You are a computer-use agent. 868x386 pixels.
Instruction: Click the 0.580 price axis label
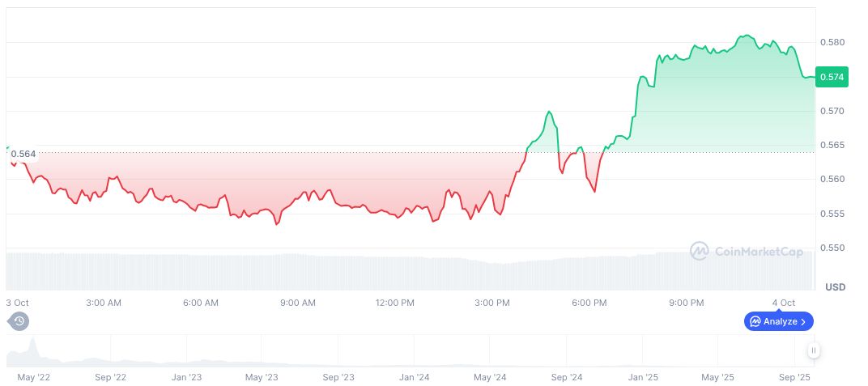(x=832, y=42)
